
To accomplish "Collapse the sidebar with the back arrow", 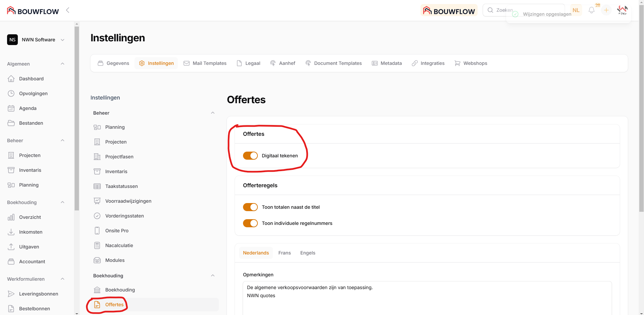I will (x=68, y=10).
